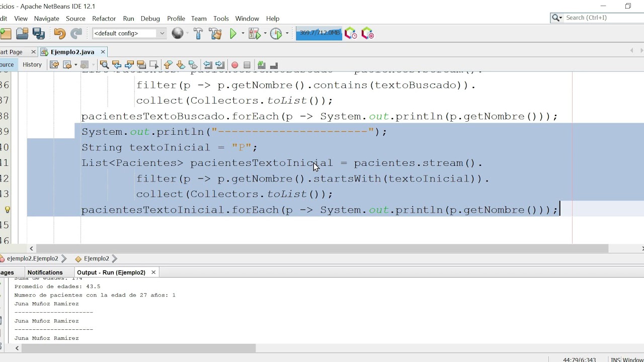
Task: Start macro recording red circle
Action: click(234, 65)
